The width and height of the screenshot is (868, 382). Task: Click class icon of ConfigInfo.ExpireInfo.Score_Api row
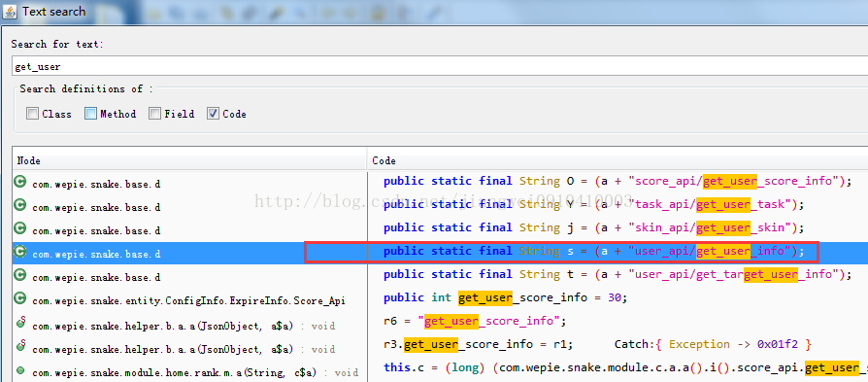pyautogui.click(x=20, y=298)
